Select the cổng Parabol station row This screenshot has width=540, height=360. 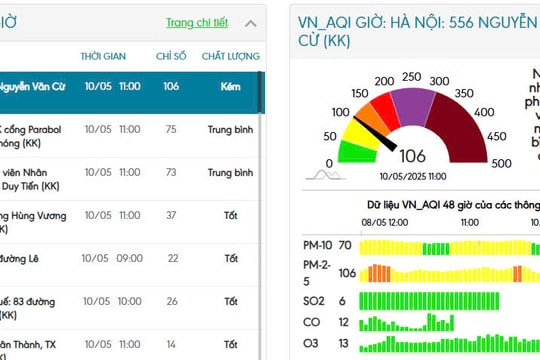coord(129,136)
